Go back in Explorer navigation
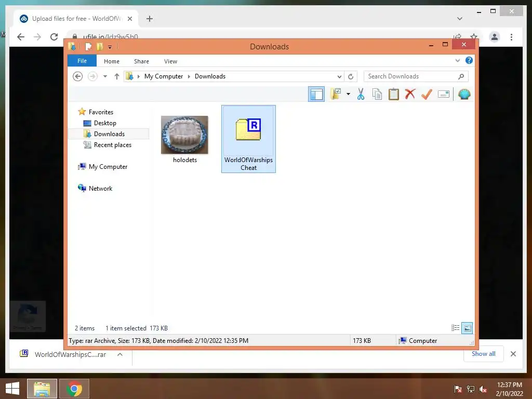This screenshot has height=399, width=532. [78, 76]
